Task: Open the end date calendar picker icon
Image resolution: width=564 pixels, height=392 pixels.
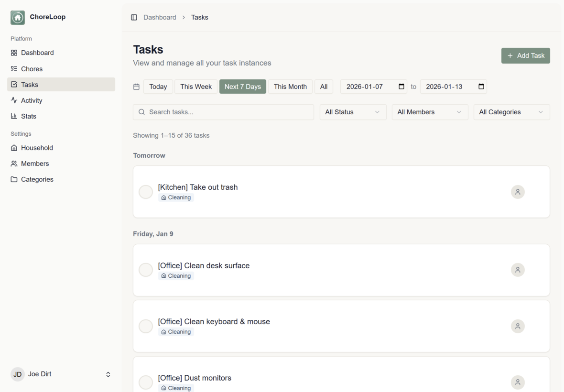Action: 481,87
